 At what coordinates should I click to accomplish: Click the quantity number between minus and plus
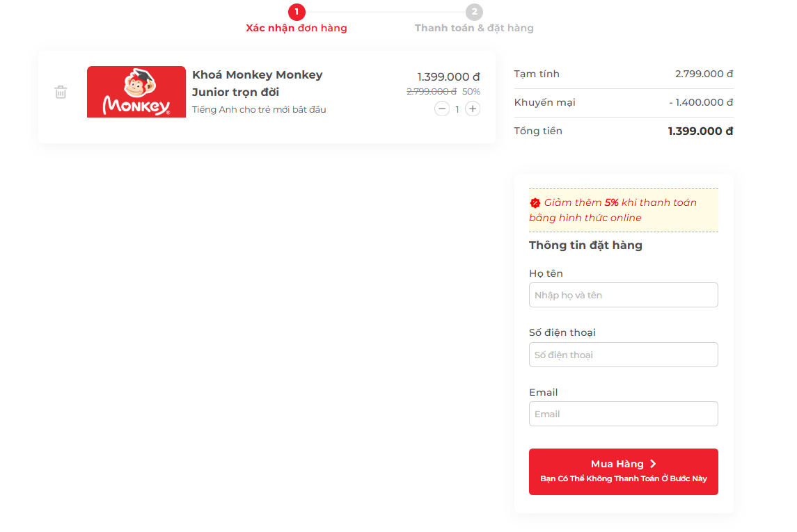[457, 109]
